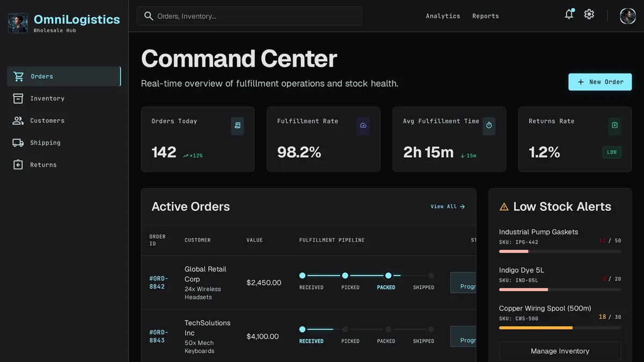This screenshot has width=644, height=362.
Task: Click the LOW badge on Returns Rate
Action: [612, 152]
